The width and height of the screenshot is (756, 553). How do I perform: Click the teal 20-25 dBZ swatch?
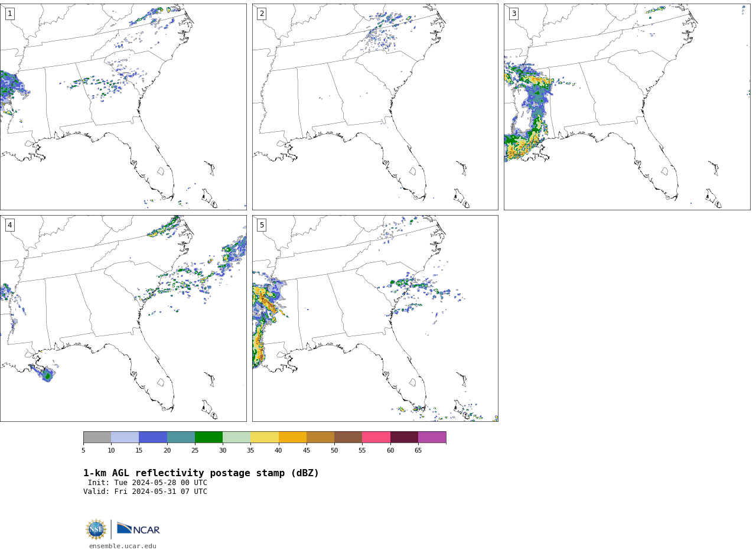181,437
